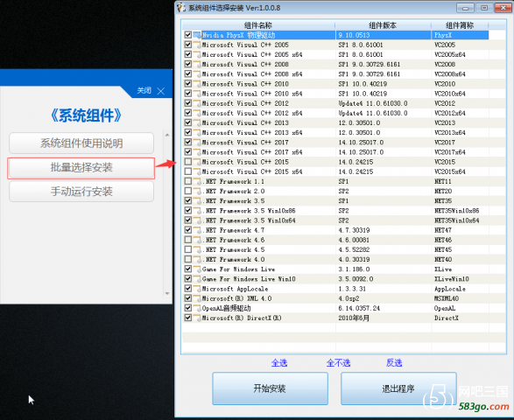The height and width of the screenshot is (420, 514).
Task: Start installation with 开始安装 button
Action: tap(270, 388)
